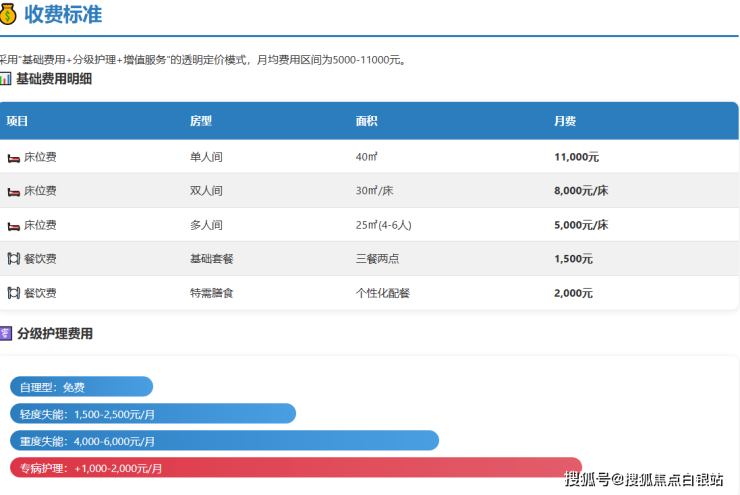Click the bed icon in the 单人间 row

[x=14, y=158]
